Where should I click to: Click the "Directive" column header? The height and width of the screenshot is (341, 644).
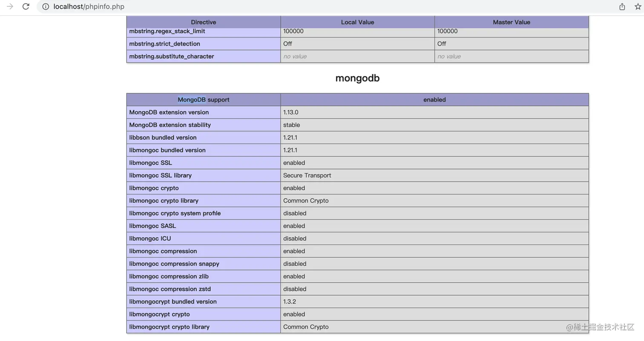coord(204,22)
